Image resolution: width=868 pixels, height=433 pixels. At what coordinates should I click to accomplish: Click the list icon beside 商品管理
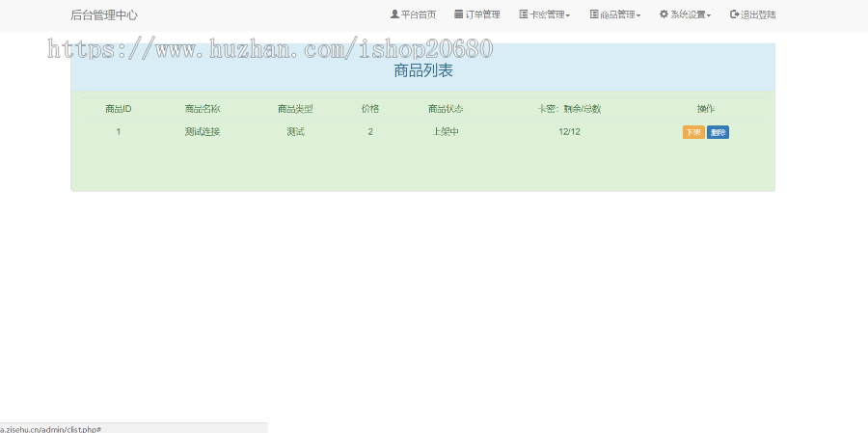(594, 14)
